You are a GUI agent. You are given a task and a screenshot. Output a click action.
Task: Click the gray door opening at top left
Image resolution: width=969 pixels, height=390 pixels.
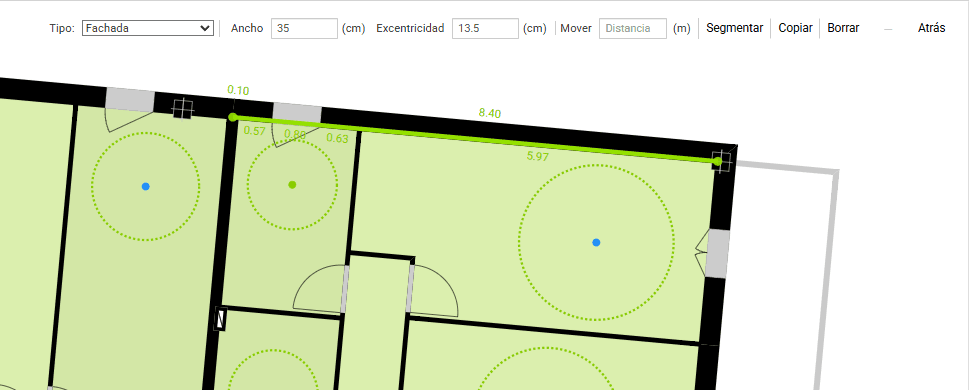click(130, 100)
